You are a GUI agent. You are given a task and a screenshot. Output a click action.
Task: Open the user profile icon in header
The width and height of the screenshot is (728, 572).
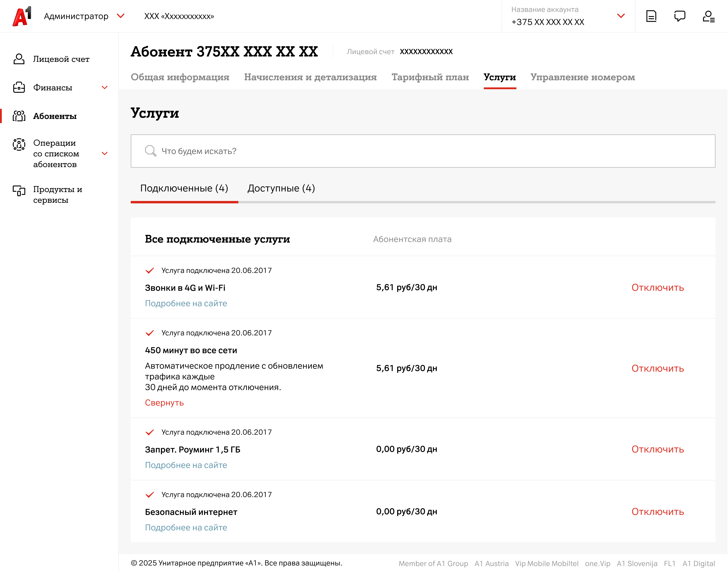coord(708,16)
